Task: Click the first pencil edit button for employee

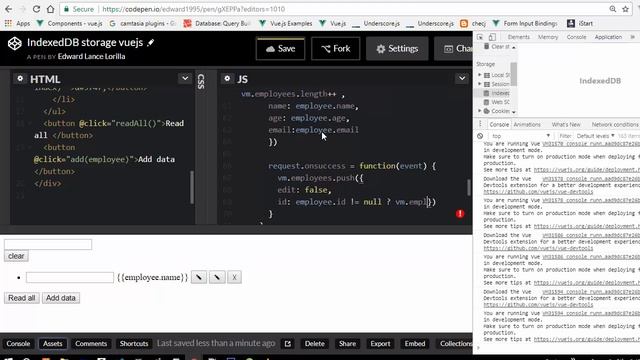Action: pos(199,277)
